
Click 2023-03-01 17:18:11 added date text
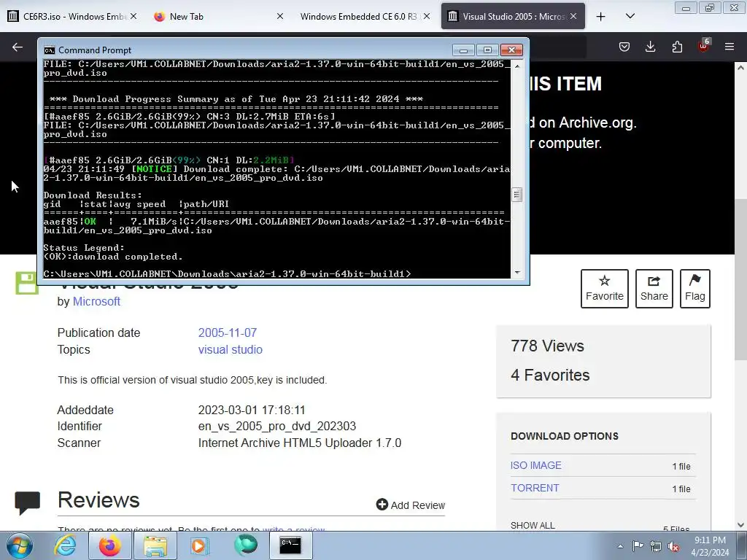[x=252, y=410]
